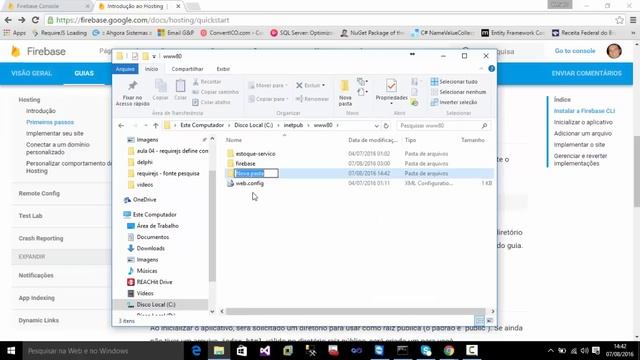The width and height of the screenshot is (640, 360).
Task: Open the VISÃO GERAL tab on Firebase page
Action: click(x=31, y=73)
